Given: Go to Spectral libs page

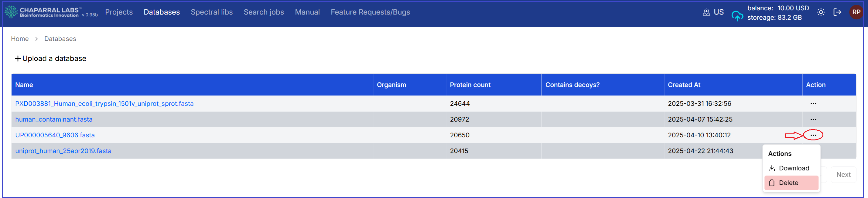Looking at the screenshot, I should [x=212, y=12].
